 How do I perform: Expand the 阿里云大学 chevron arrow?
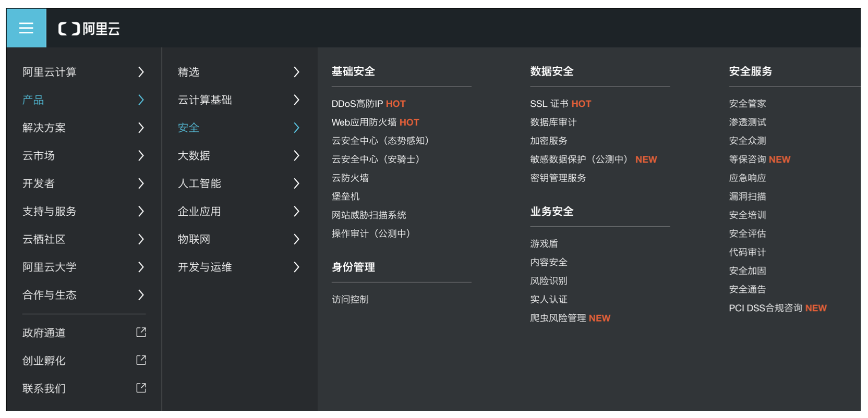click(x=141, y=267)
